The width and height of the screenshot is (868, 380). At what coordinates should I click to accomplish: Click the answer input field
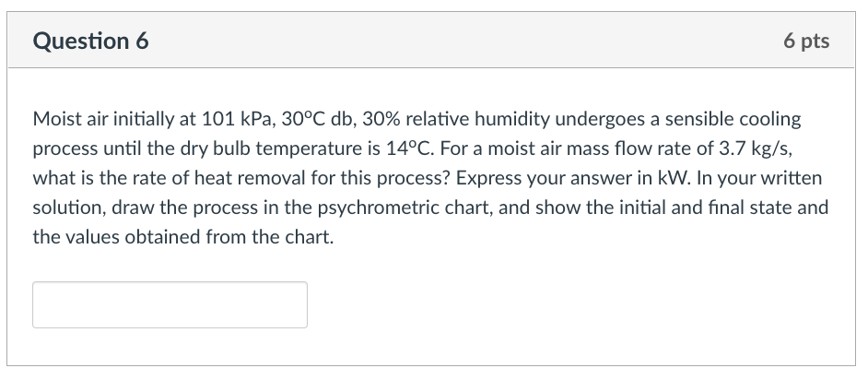[170, 304]
